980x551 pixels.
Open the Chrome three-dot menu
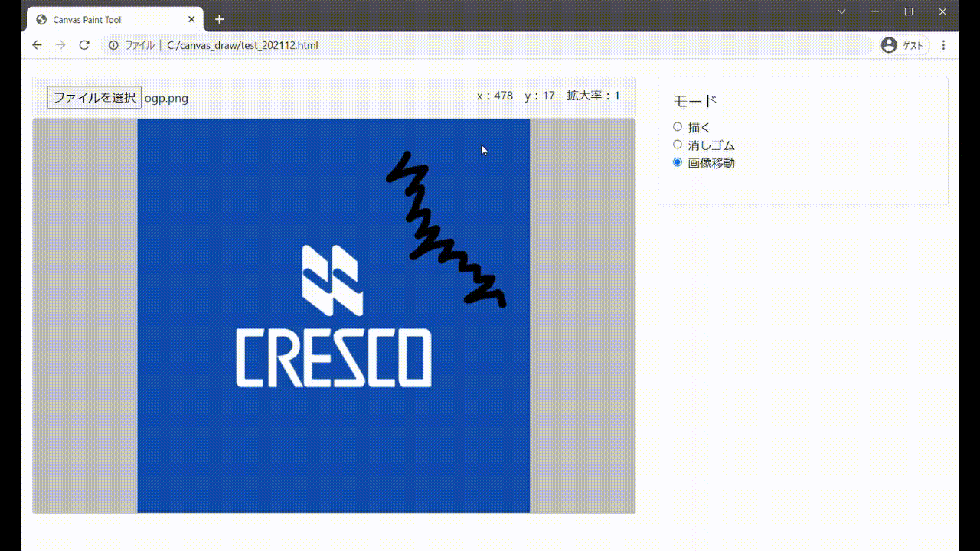coord(943,45)
